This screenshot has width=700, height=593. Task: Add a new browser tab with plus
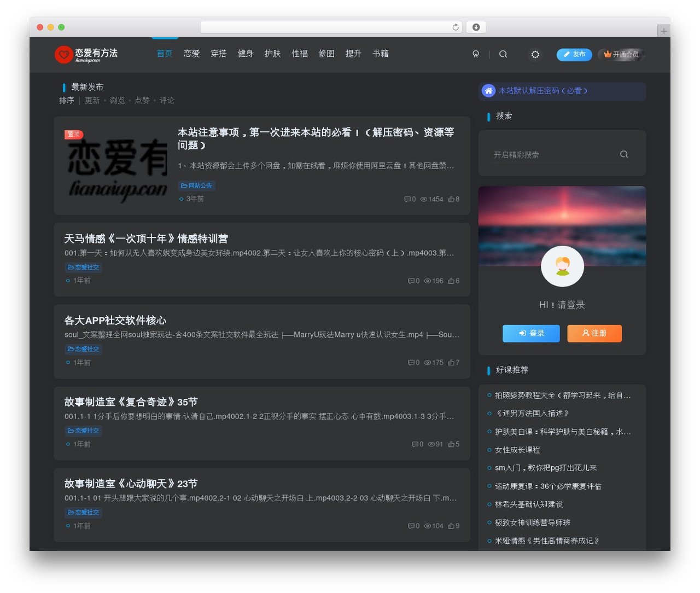663,31
